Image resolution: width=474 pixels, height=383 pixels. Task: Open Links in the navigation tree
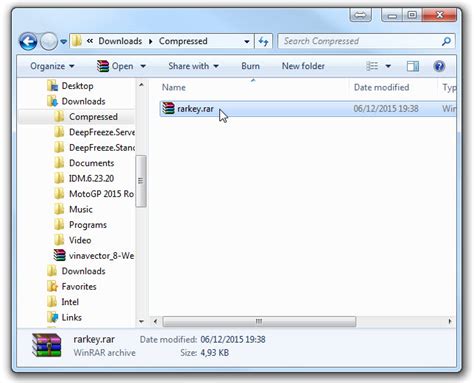click(x=71, y=317)
